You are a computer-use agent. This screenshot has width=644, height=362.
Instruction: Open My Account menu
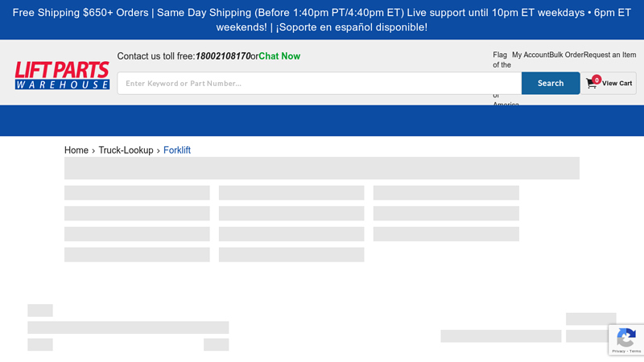coord(530,55)
